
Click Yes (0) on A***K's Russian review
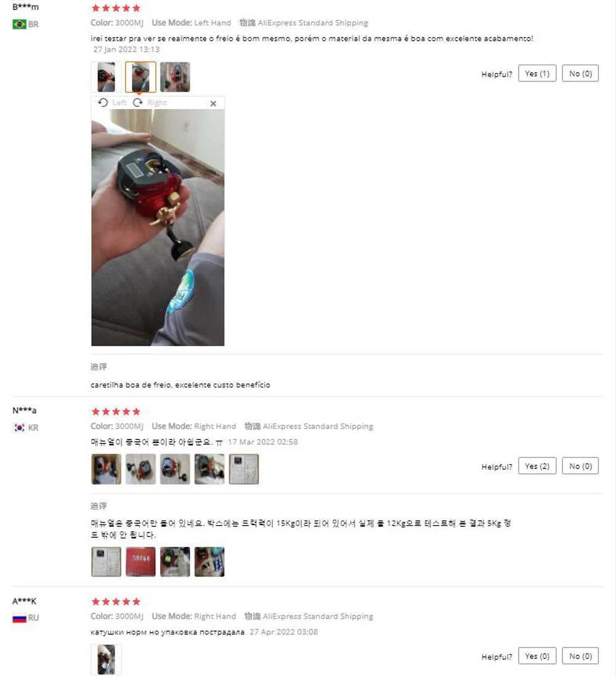tap(537, 656)
